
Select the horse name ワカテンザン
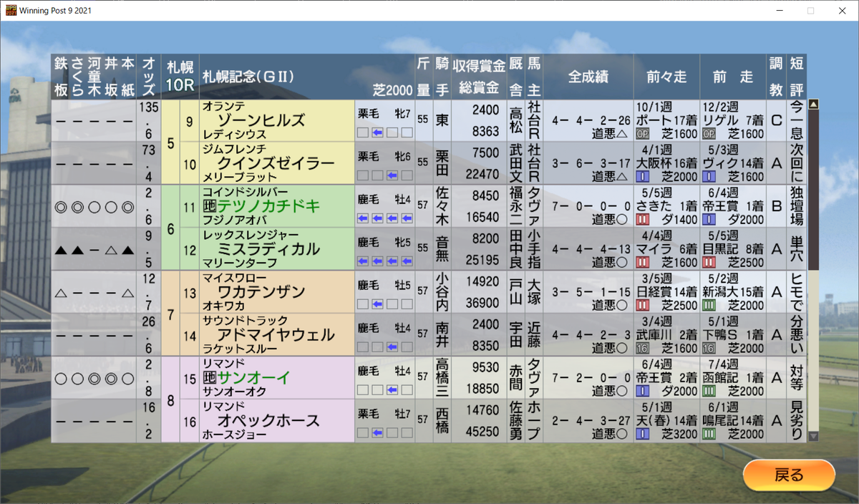(261, 292)
